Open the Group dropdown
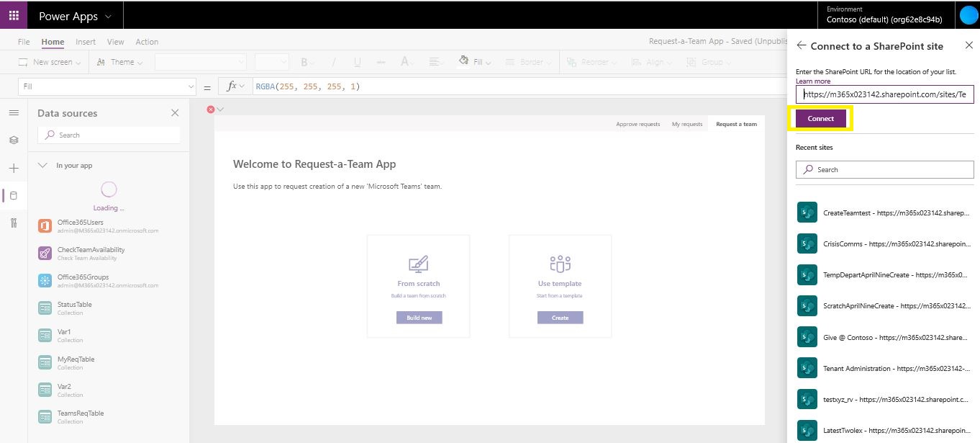The height and width of the screenshot is (443, 980). pos(707,62)
